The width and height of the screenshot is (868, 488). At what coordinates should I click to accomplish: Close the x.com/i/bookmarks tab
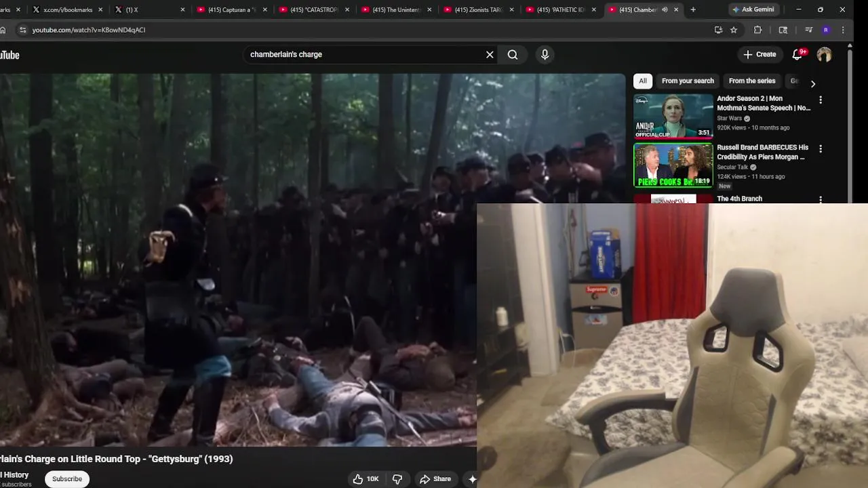tap(100, 9)
